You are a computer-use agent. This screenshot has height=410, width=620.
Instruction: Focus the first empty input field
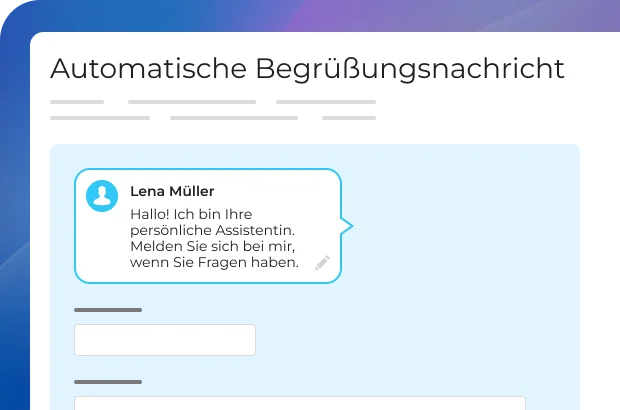click(x=165, y=340)
